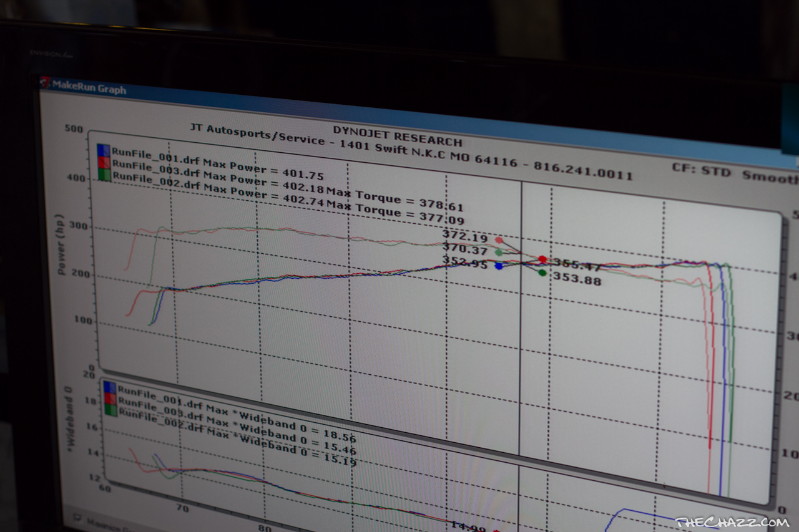Click the MakeRun Graph title bar icon

pyautogui.click(x=45, y=82)
